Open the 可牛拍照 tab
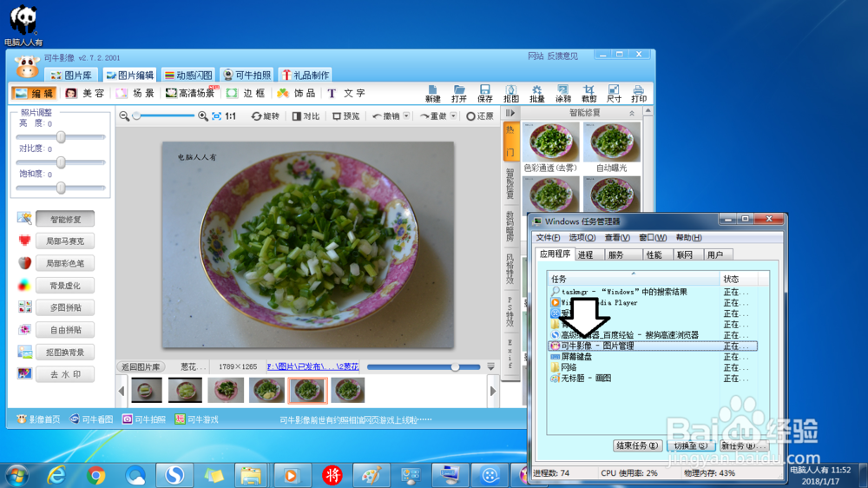Screen dimensions: 868x488 247,76
